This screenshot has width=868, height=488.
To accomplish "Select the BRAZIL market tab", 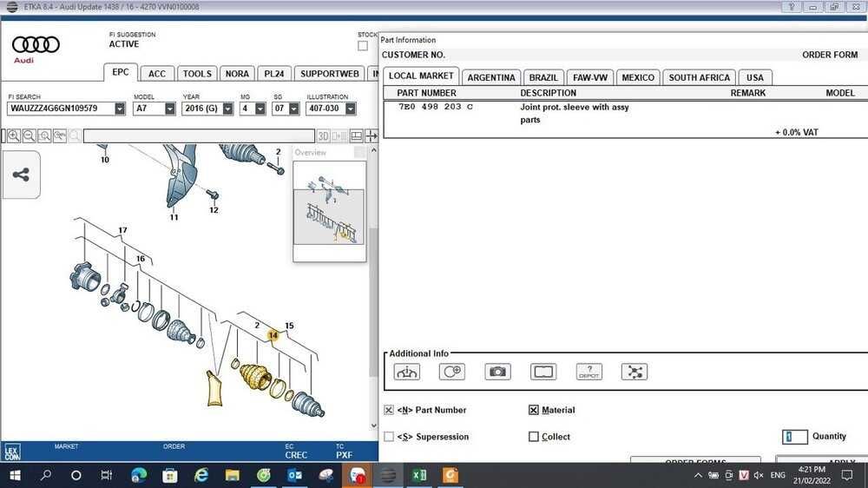I will pyautogui.click(x=543, y=77).
